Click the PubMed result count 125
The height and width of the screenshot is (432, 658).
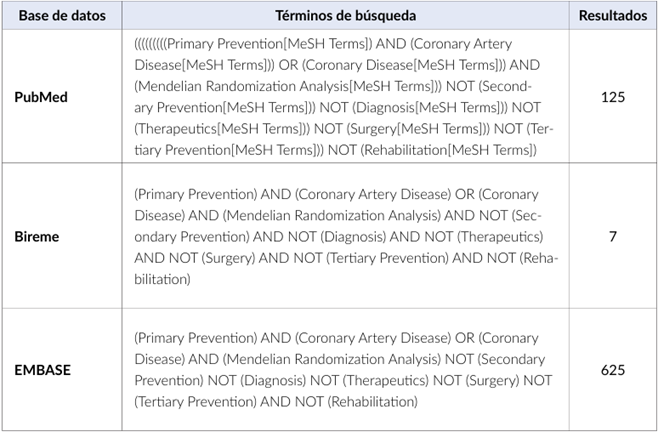[613, 97]
